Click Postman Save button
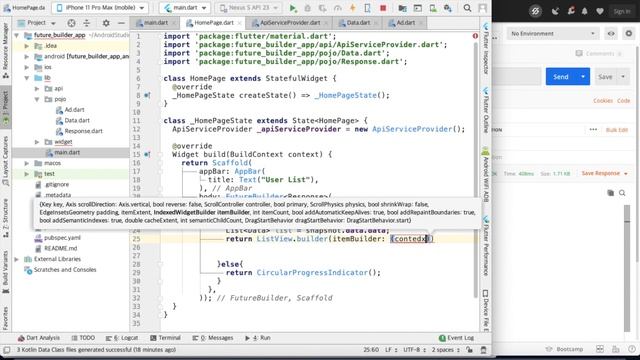This screenshot has width=640, height=360. tap(605, 76)
